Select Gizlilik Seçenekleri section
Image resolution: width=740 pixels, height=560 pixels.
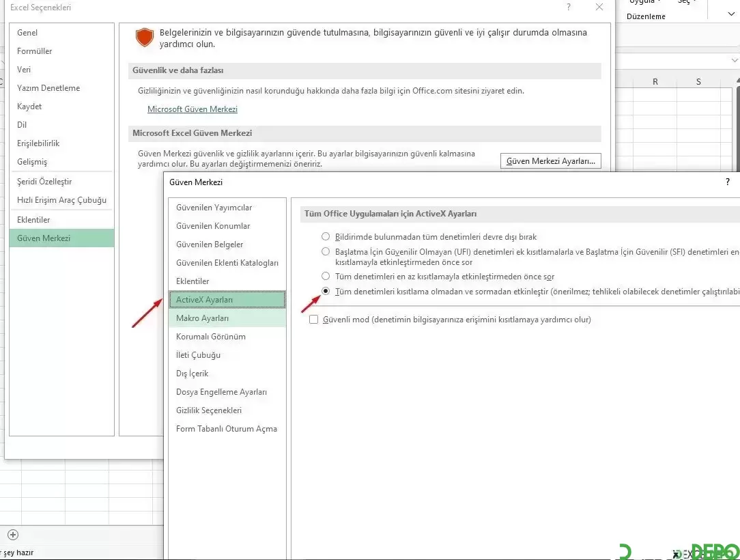(227, 410)
